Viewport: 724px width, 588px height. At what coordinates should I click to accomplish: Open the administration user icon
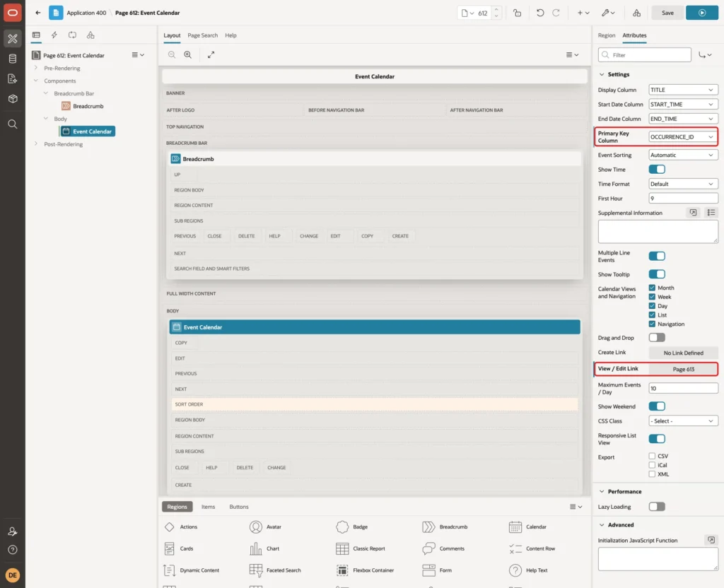tap(13, 531)
